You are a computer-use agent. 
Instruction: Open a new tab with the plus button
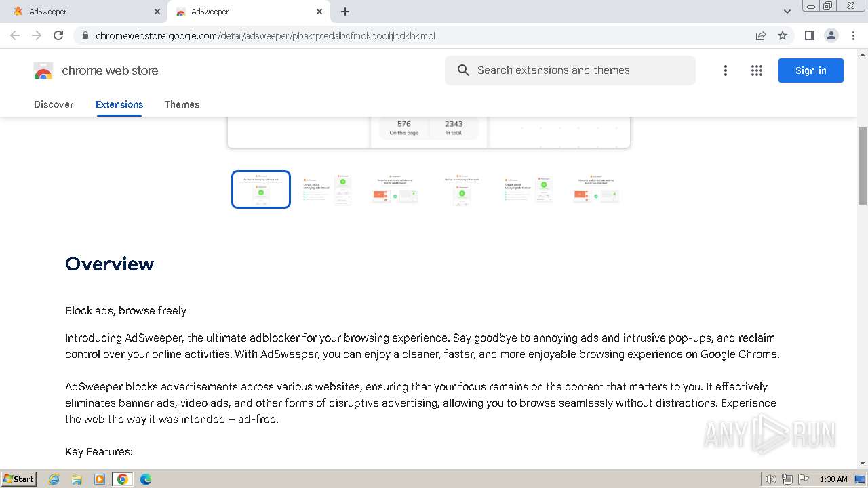click(345, 12)
